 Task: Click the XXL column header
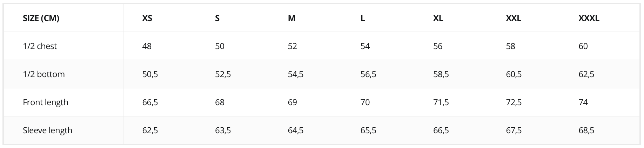coord(514,18)
